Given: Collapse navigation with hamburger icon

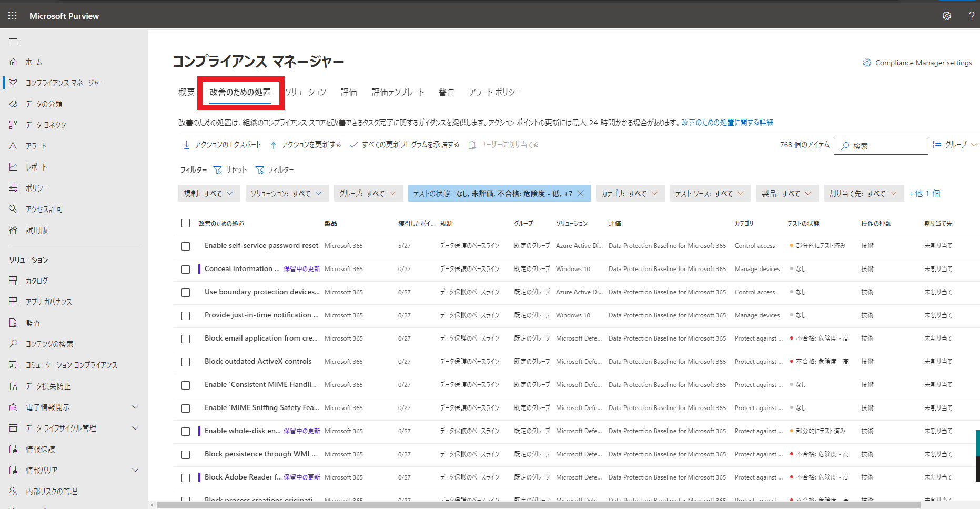Looking at the screenshot, I should [13, 41].
